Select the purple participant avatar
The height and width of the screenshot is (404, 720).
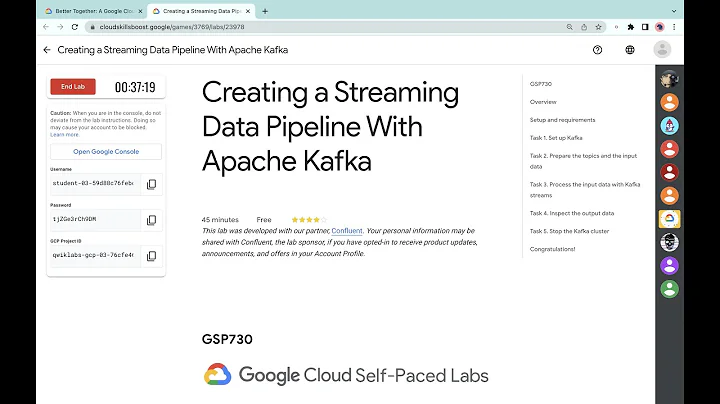(x=669, y=265)
